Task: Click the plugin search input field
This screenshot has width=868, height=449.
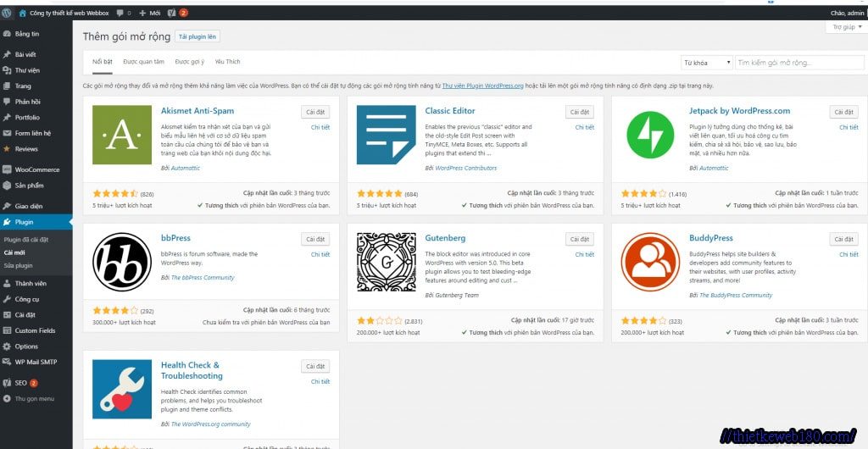Action: tap(797, 63)
